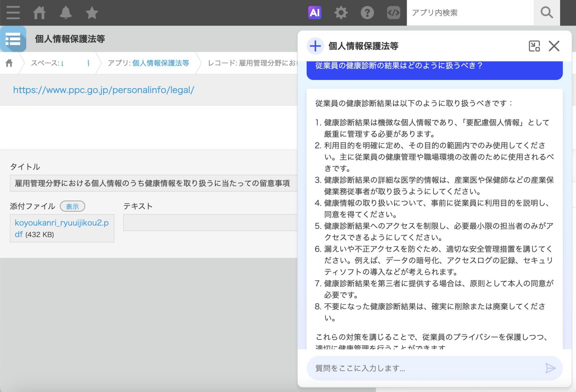Screen dimensions: 576x392
Task: Download koyoukanri_ryuuijikou2.pdf attachment
Action: tap(62, 228)
